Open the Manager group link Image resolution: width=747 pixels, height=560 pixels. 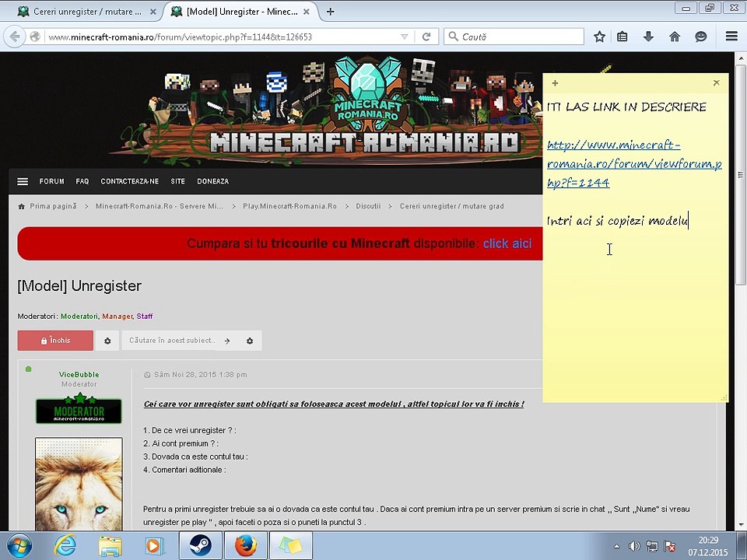tap(117, 317)
